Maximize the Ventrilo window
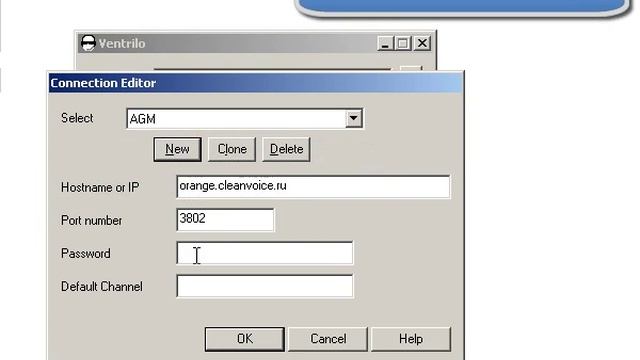Screen dimensions: 640x360 pyautogui.click(x=402, y=43)
